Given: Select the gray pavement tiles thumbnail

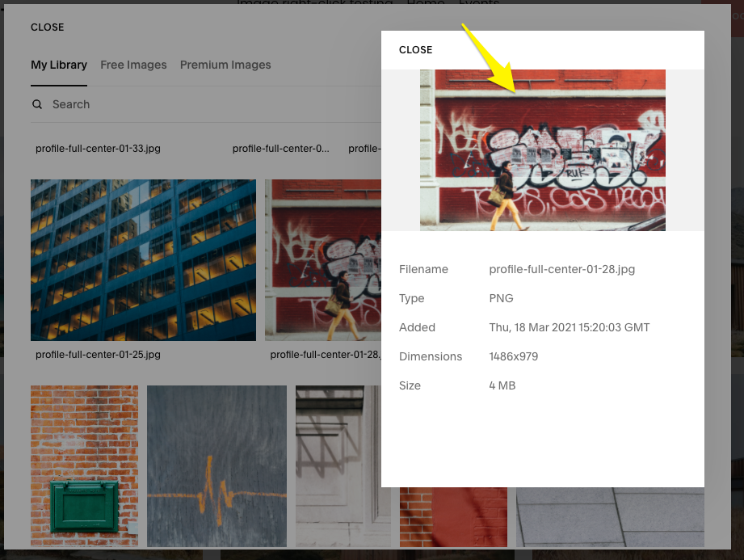Looking at the screenshot, I should (610, 517).
